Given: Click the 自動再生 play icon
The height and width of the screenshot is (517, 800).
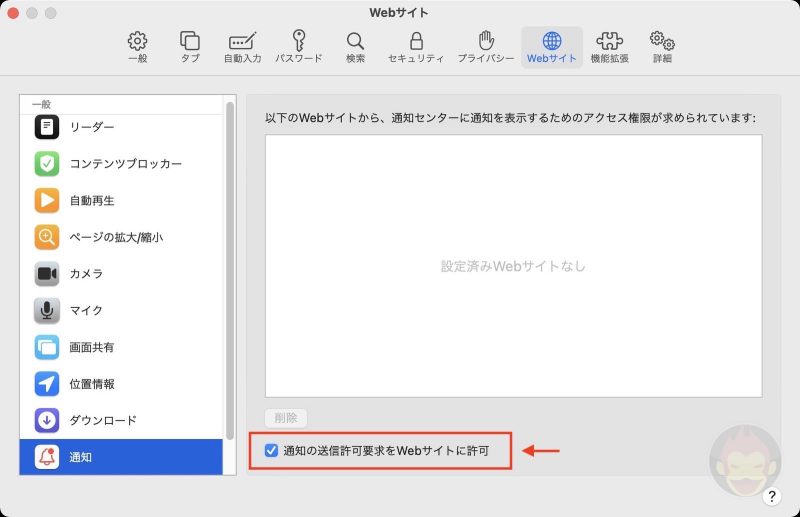Looking at the screenshot, I should tap(47, 200).
